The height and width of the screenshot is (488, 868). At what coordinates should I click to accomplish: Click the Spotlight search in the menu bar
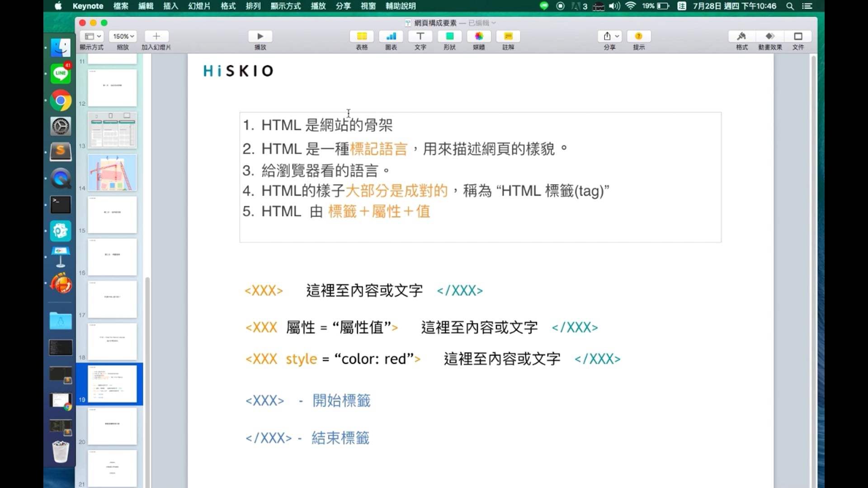[790, 6]
